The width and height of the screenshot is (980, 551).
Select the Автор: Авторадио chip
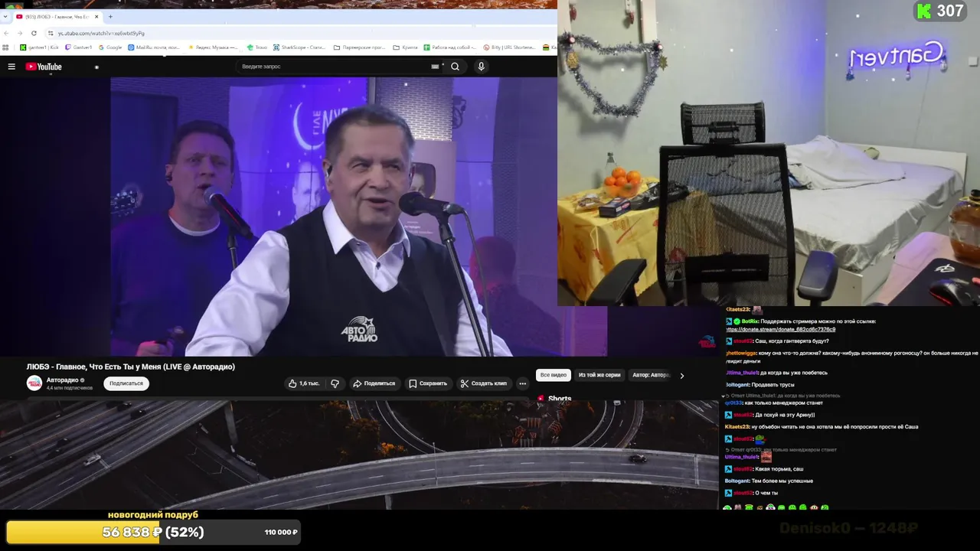(650, 375)
